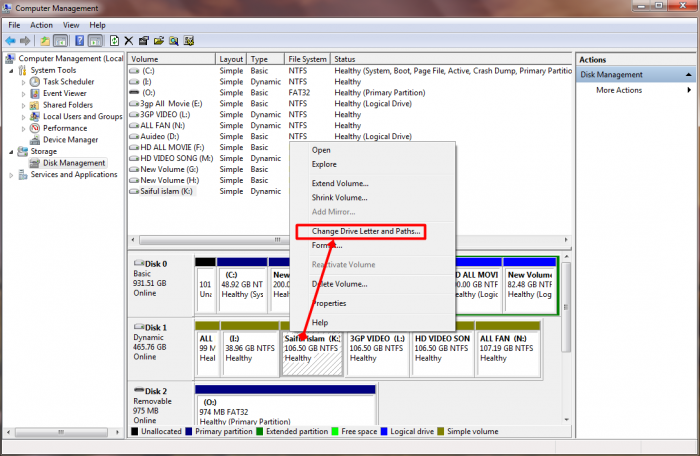Select the Disk 2 Removable header
The width and height of the screenshot is (700, 456).
[x=161, y=406]
